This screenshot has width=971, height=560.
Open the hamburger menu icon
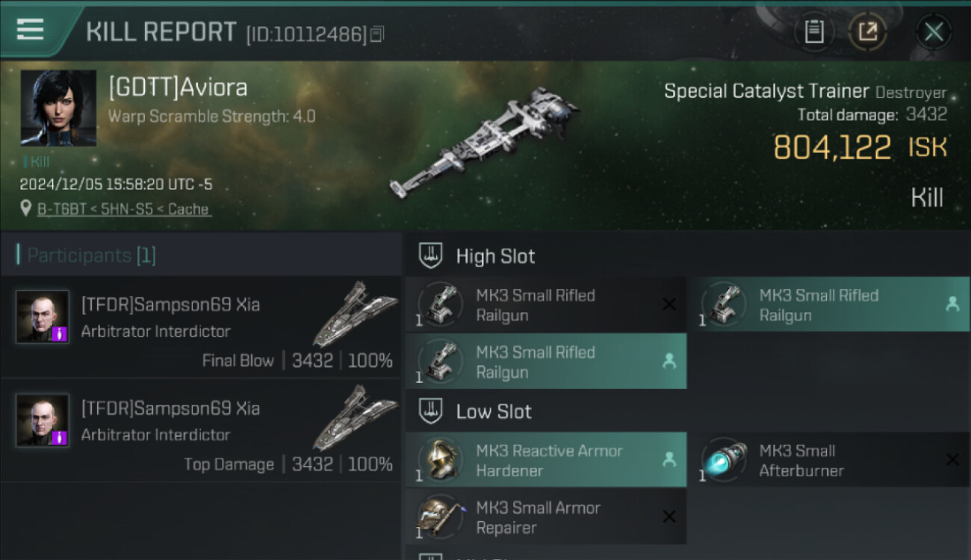tap(30, 30)
